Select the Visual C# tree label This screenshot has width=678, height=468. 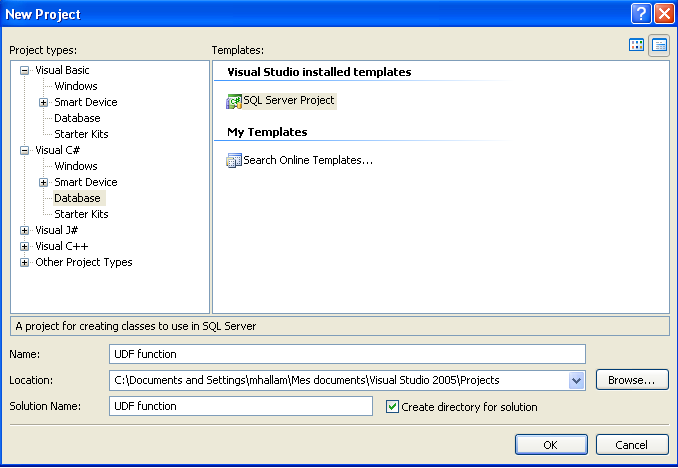pyautogui.click(x=58, y=150)
